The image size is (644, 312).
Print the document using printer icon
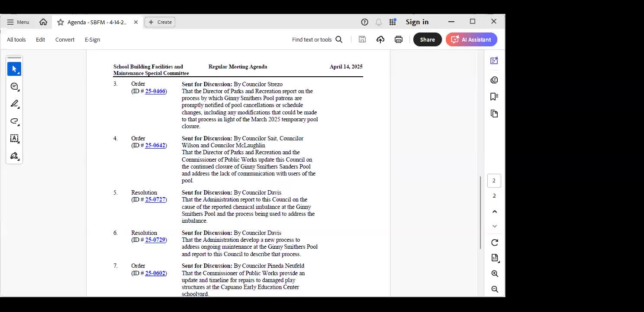398,39
